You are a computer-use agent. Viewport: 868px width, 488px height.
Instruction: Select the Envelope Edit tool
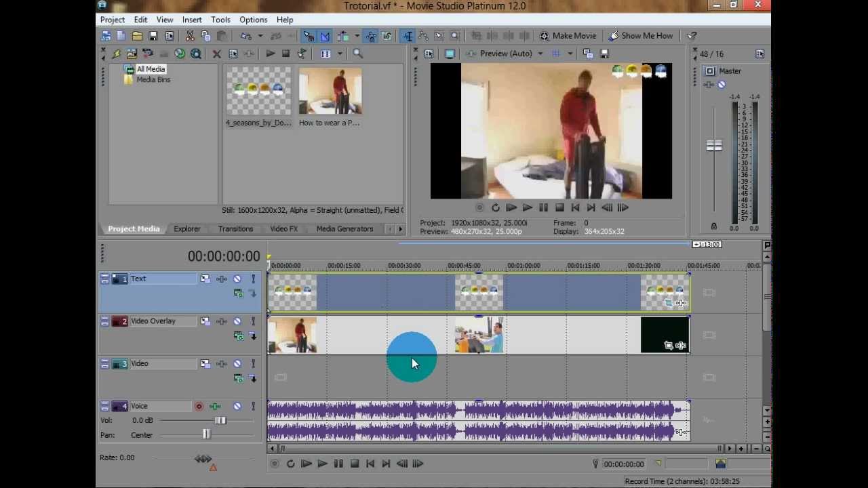[423, 36]
